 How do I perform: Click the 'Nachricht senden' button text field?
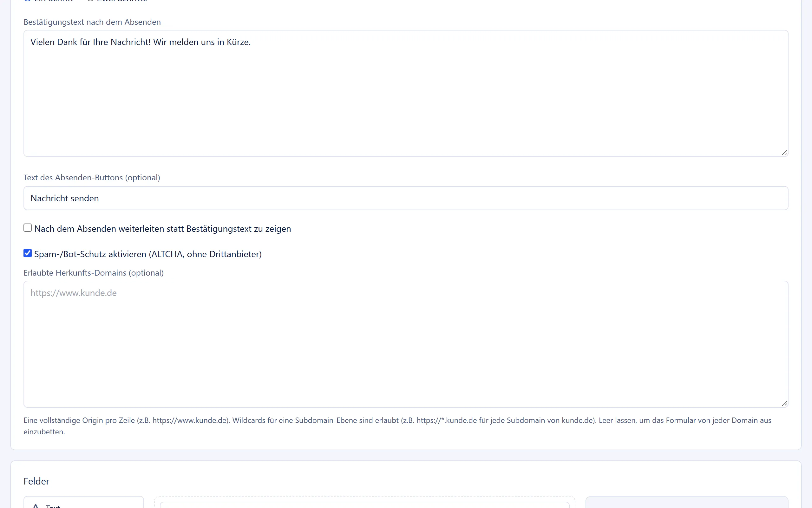406,198
